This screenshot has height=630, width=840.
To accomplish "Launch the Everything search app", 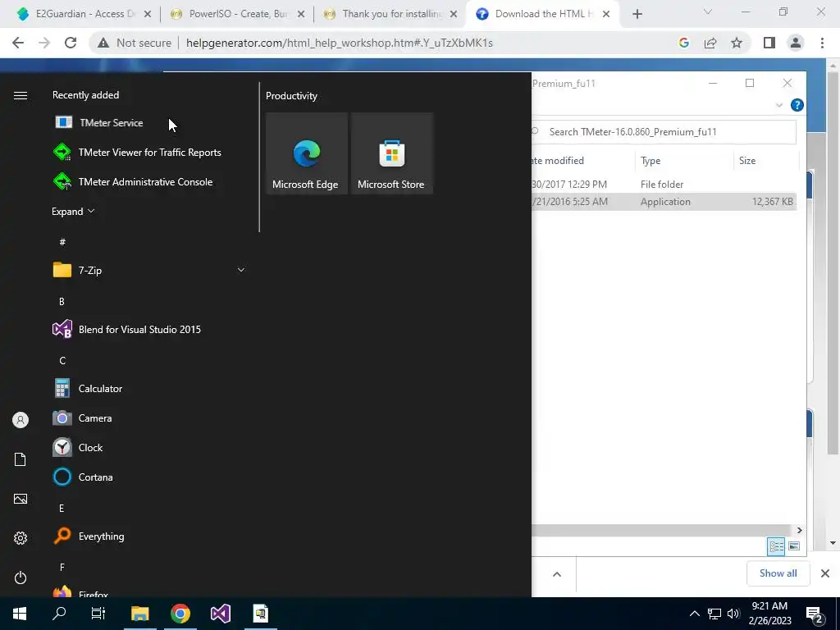I will click(101, 536).
